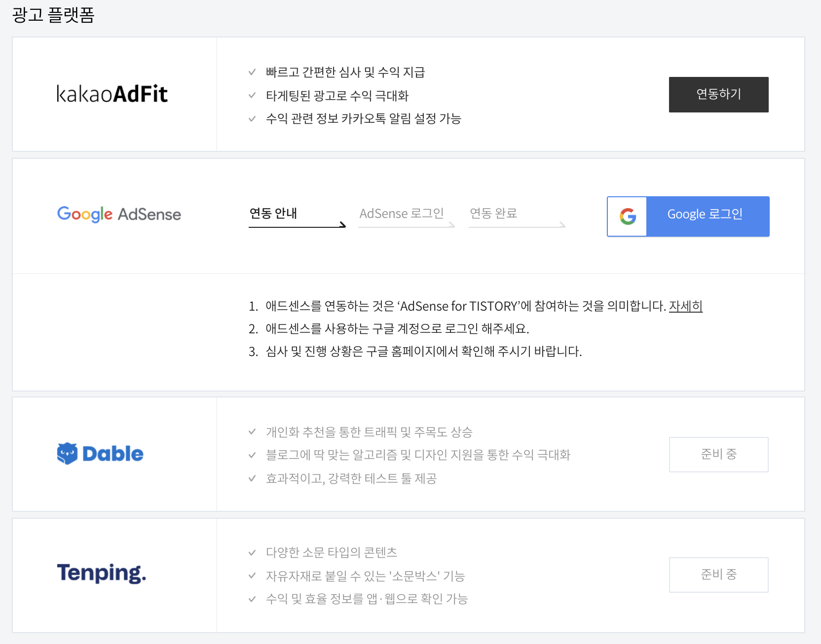Click text 자유자재로 붙일 수 있는 '소문박스' 기능
This screenshot has width=821, height=644.
coord(365,576)
